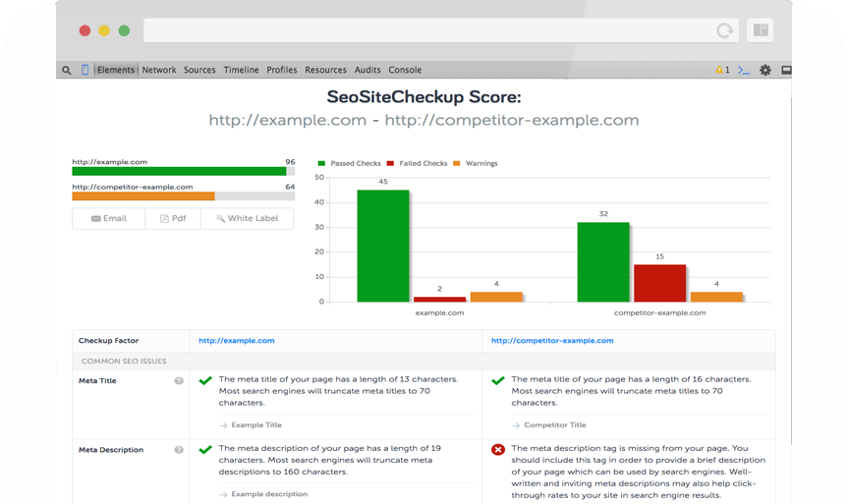Click the SeoSiteCheckup Score heading
The image size is (848, 504).
424,97
